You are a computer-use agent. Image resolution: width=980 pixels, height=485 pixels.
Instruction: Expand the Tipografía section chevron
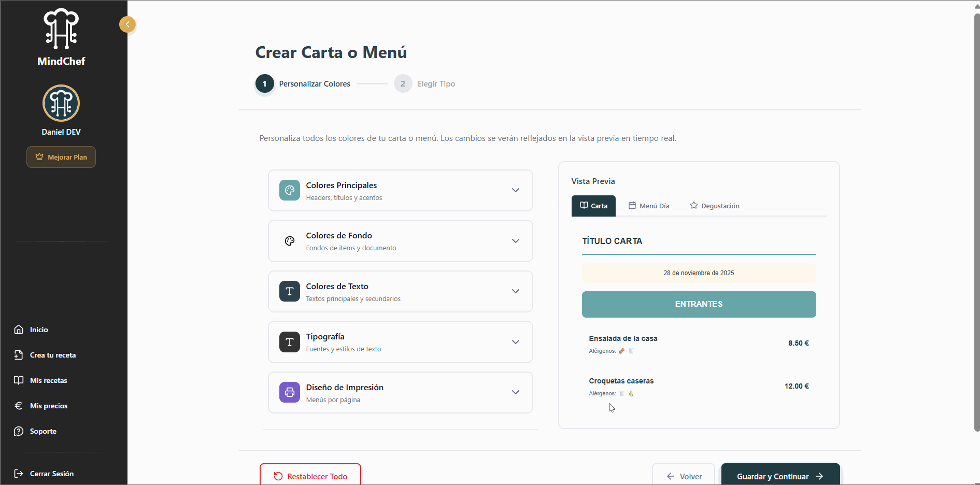point(516,342)
